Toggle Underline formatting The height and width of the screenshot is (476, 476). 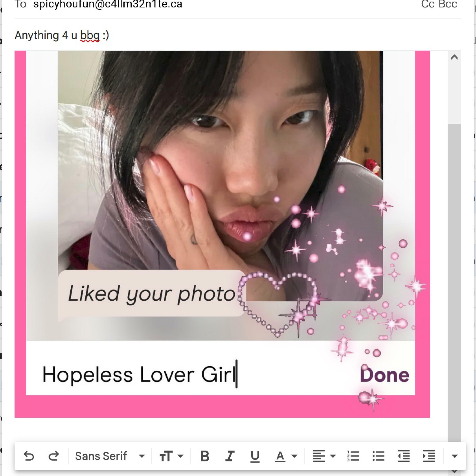(255, 456)
